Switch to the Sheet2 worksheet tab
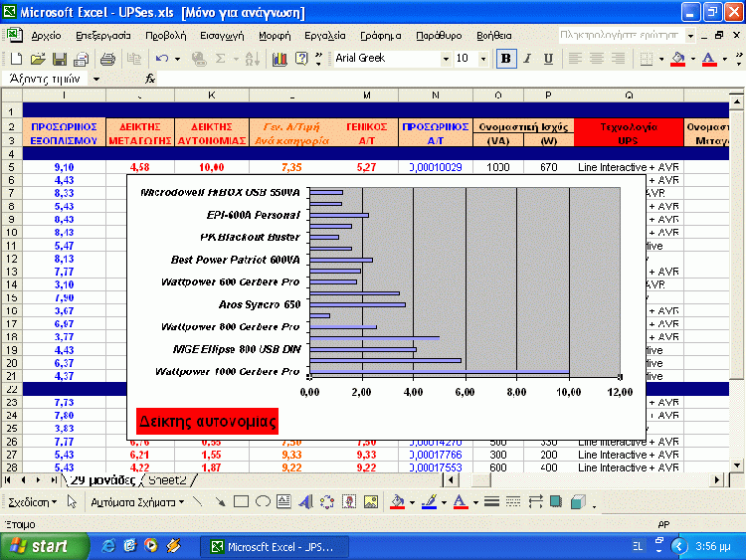Viewport: 746px width, 560px height. coord(166,480)
